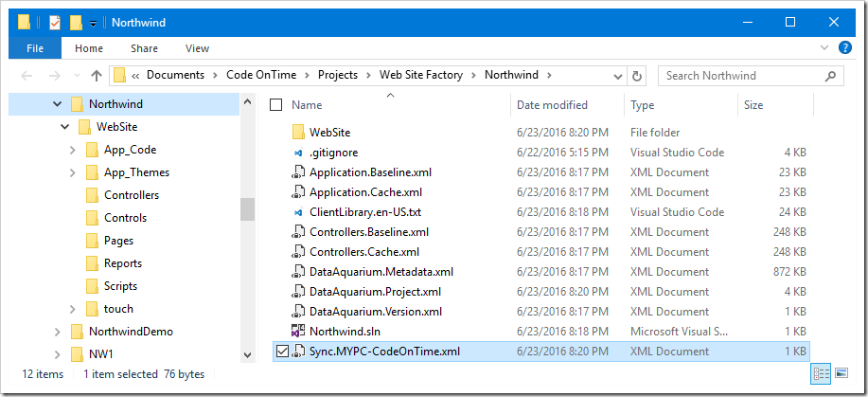Screen dimensions: 868x397
Task: Switch to the View ribbon tab
Action: point(197,48)
